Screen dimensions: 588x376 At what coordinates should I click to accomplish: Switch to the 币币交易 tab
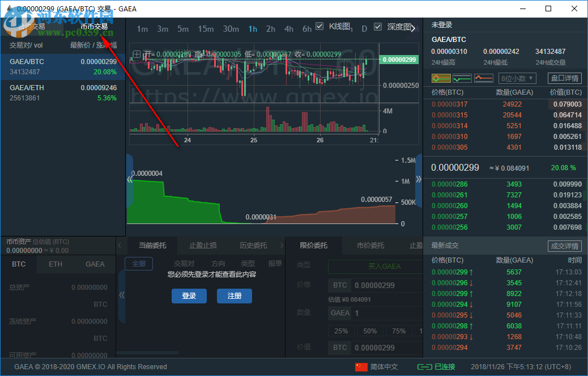[x=95, y=26]
